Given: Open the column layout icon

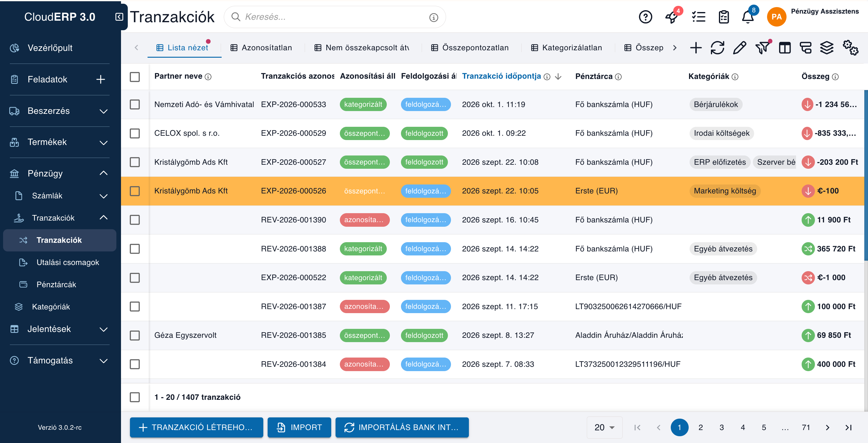Looking at the screenshot, I should pos(784,48).
